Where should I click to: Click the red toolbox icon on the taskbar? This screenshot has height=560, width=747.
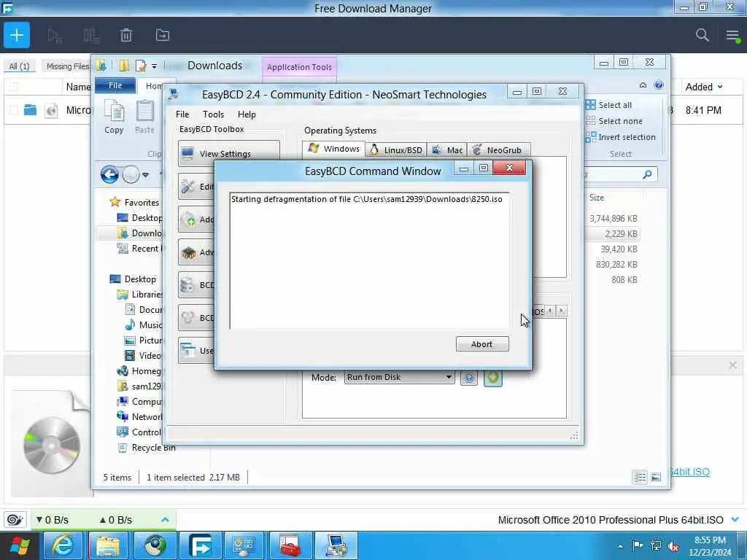click(290, 546)
